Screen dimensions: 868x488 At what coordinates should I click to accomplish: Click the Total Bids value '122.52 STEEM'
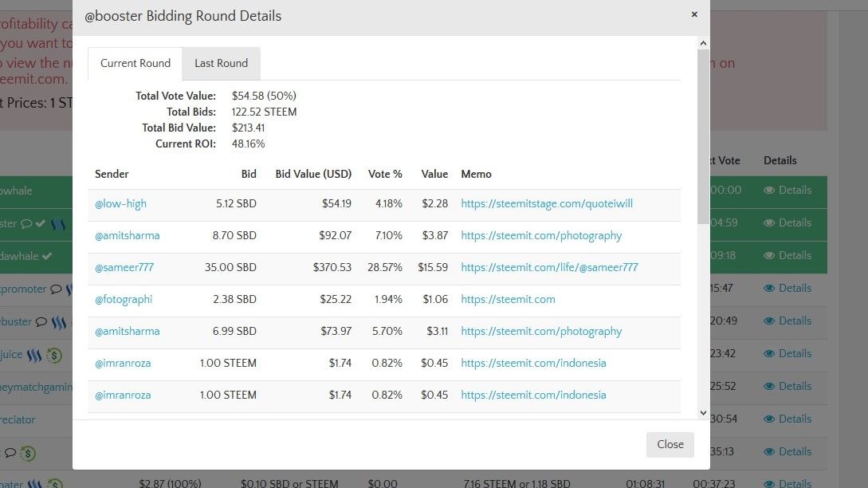coord(264,112)
